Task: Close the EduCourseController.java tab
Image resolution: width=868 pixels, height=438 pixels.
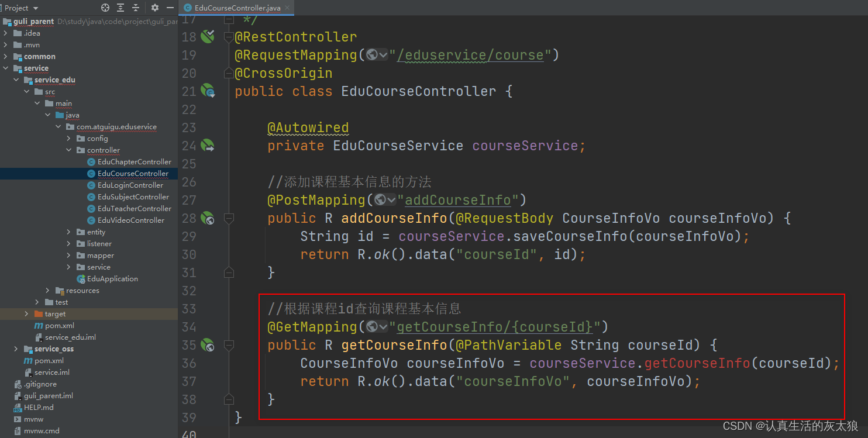Action: 288,8
